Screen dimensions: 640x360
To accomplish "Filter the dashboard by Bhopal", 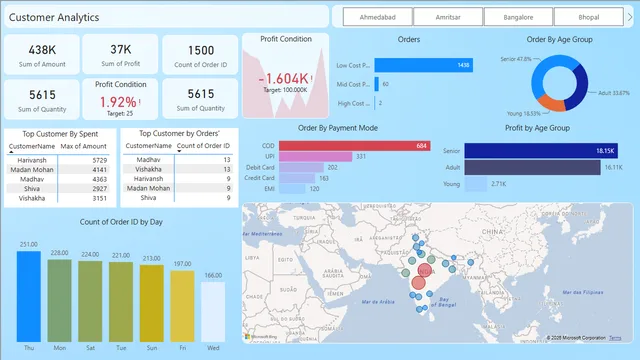I will coord(589,17).
